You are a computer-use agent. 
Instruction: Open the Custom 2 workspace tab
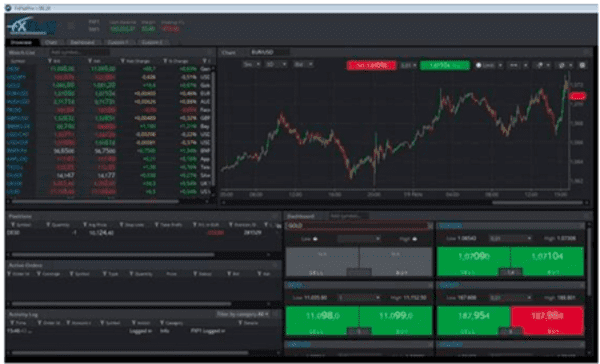[152, 42]
